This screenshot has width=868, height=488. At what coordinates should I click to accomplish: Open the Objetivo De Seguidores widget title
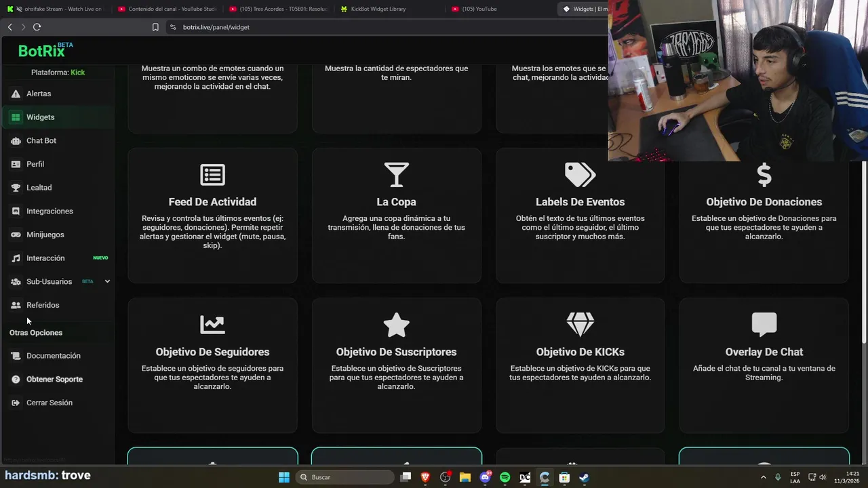click(212, 352)
